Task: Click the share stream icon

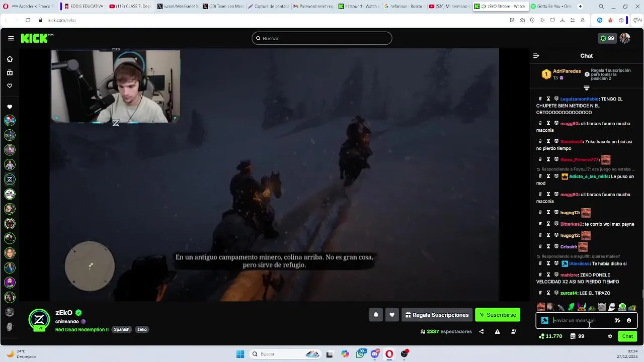Action: 481,332
